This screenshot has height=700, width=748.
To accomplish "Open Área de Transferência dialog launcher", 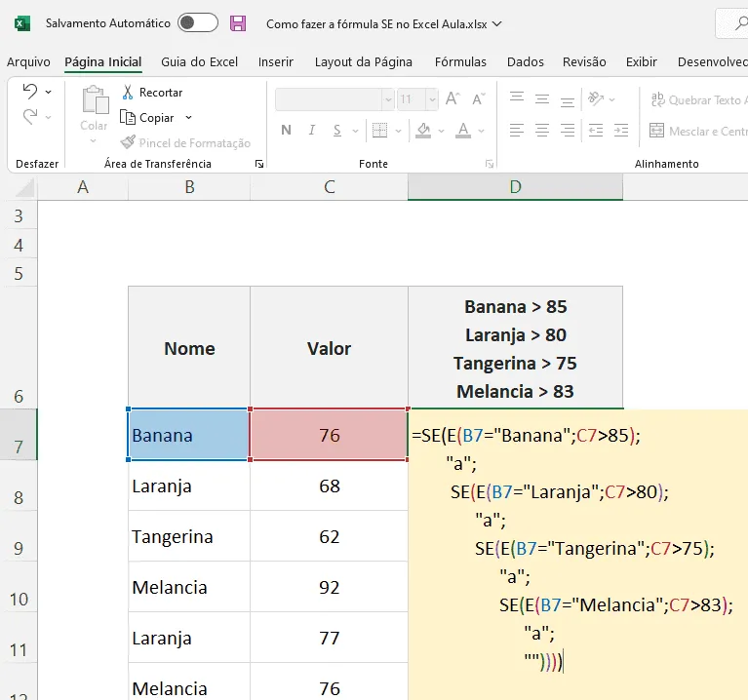I will tap(259, 164).
